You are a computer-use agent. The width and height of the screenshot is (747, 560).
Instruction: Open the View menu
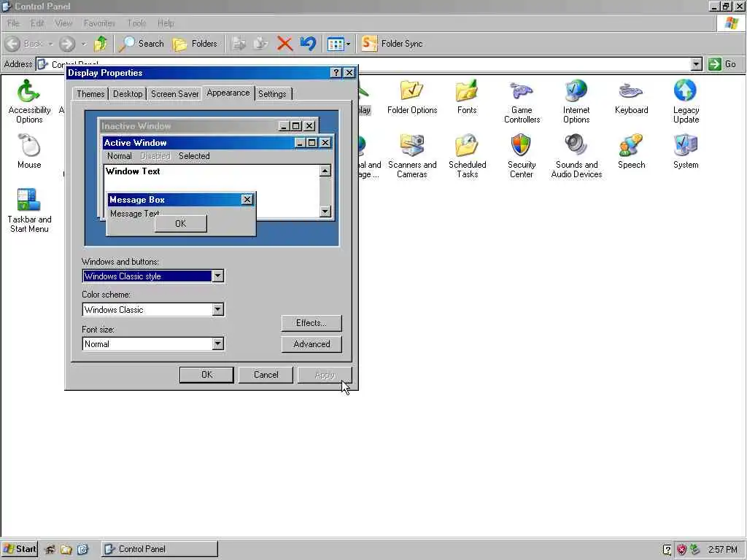point(63,23)
